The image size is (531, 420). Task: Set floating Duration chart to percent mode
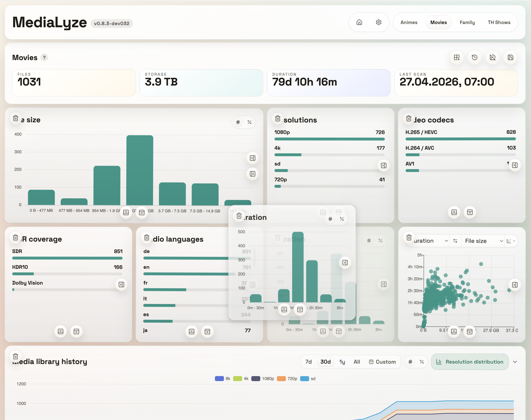pyautogui.click(x=342, y=219)
